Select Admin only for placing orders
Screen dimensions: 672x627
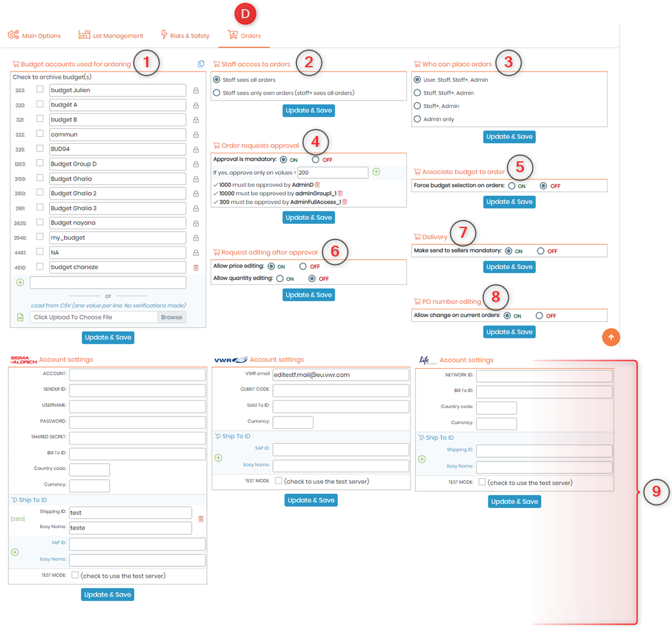pyautogui.click(x=417, y=119)
